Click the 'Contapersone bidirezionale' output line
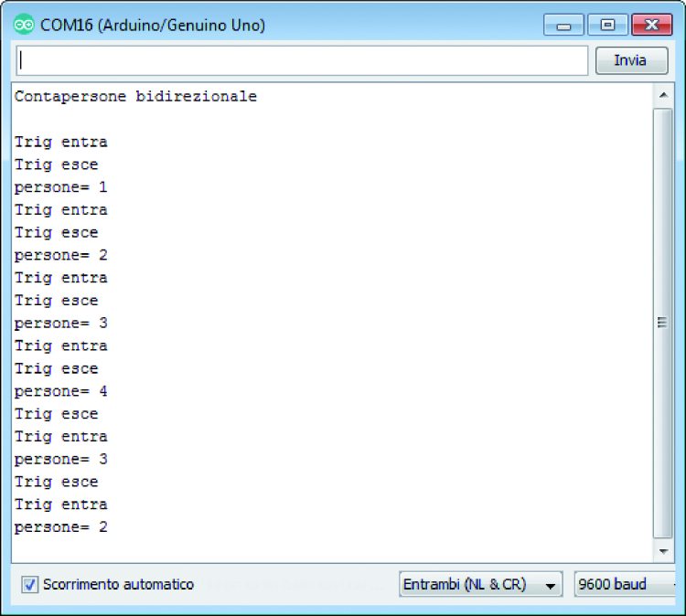The image size is (686, 616). pos(135,96)
